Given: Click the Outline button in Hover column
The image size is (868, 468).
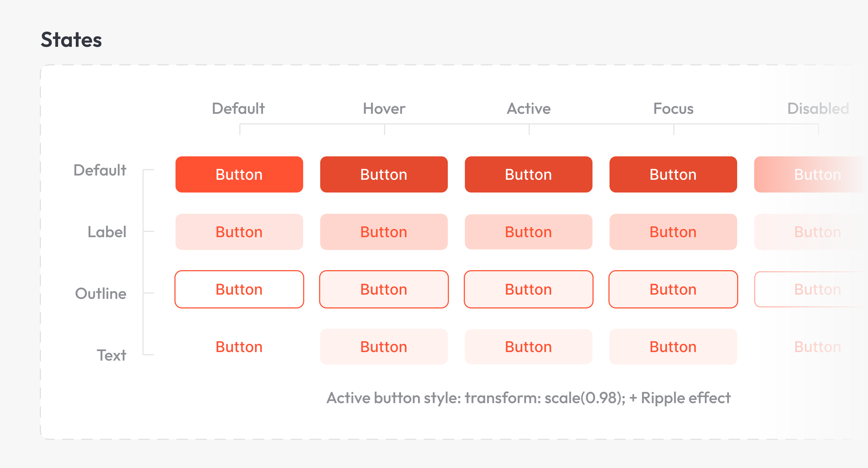Looking at the screenshot, I should 384,289.
